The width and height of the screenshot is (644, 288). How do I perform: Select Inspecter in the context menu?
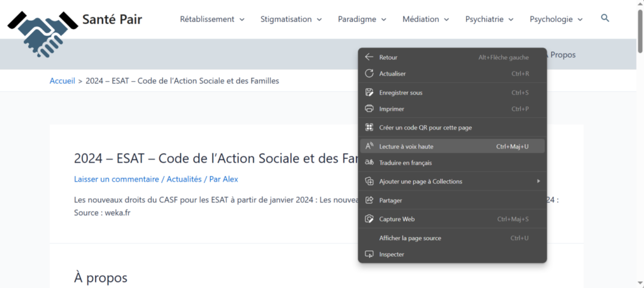click(452, 254)
